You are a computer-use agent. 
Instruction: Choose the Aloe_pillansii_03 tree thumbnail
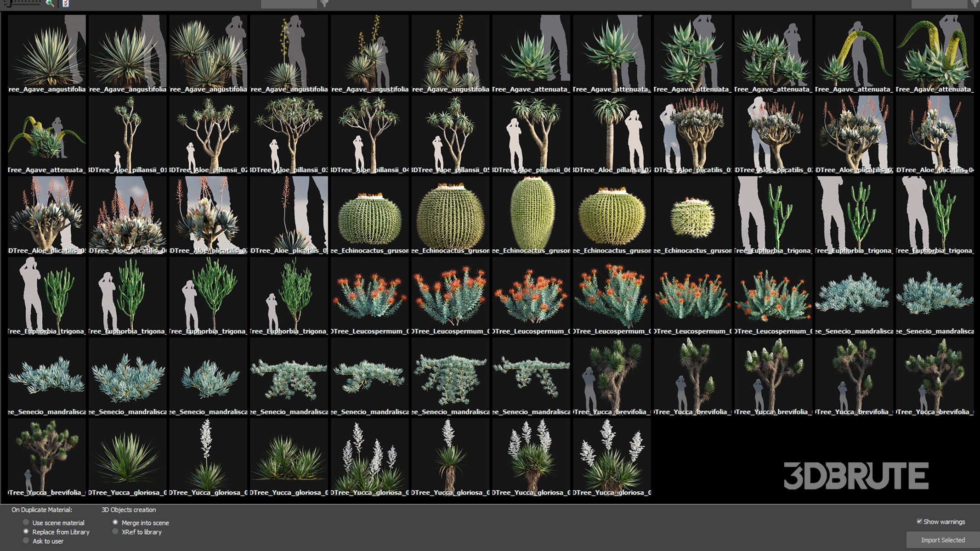click(289, 133)
